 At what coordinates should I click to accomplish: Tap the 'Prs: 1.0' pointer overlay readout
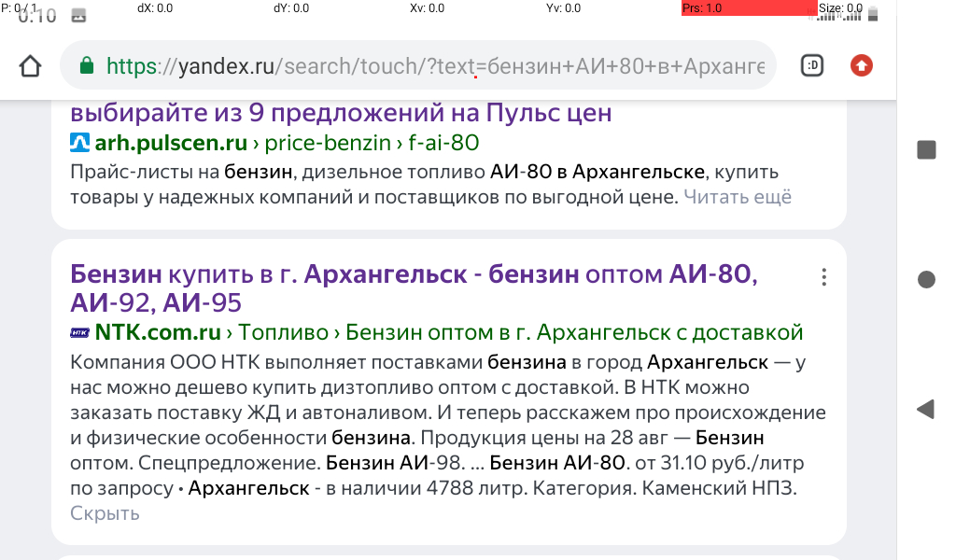click(749, 7)
